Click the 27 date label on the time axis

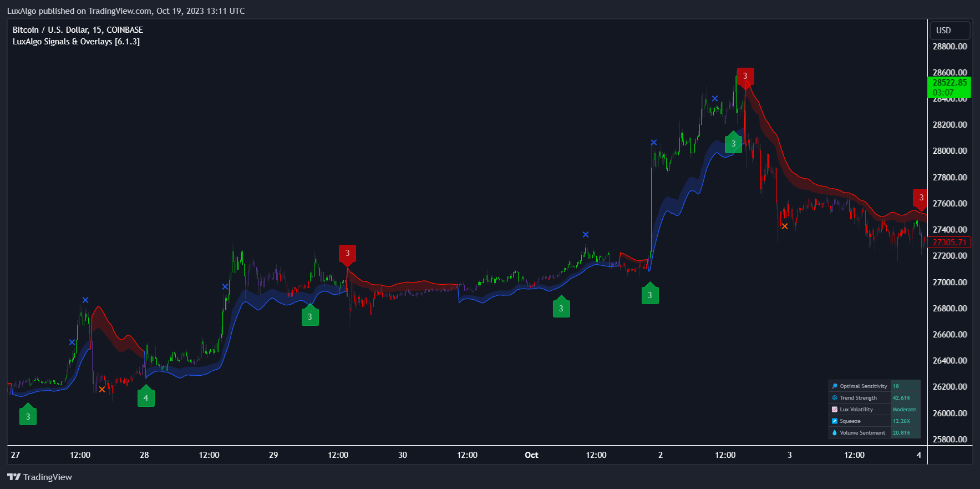click(x=16, y=455)
